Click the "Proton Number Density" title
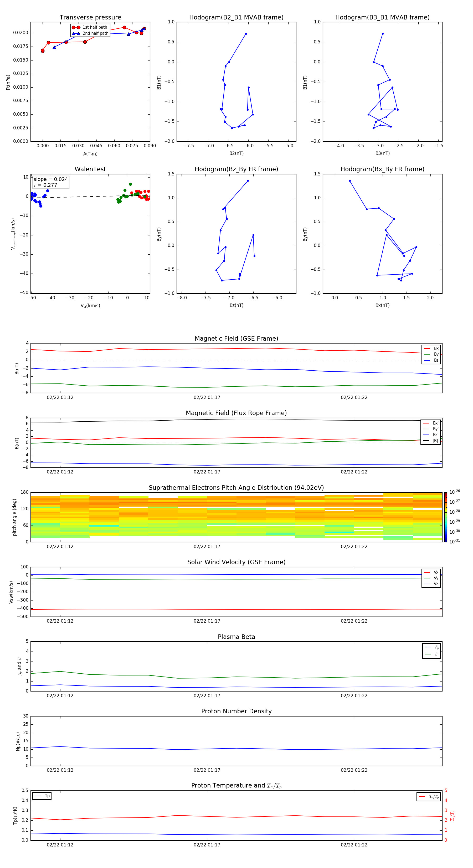 236,711
